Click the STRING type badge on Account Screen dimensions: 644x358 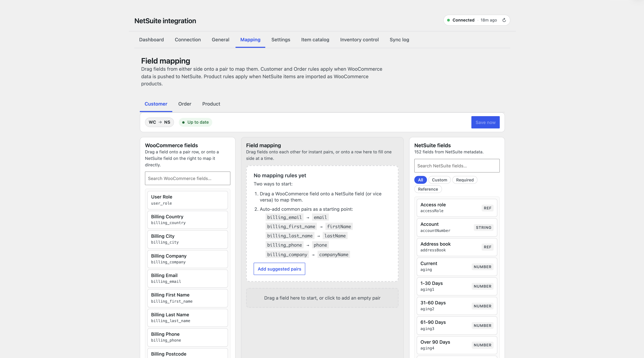coord(483,227)
